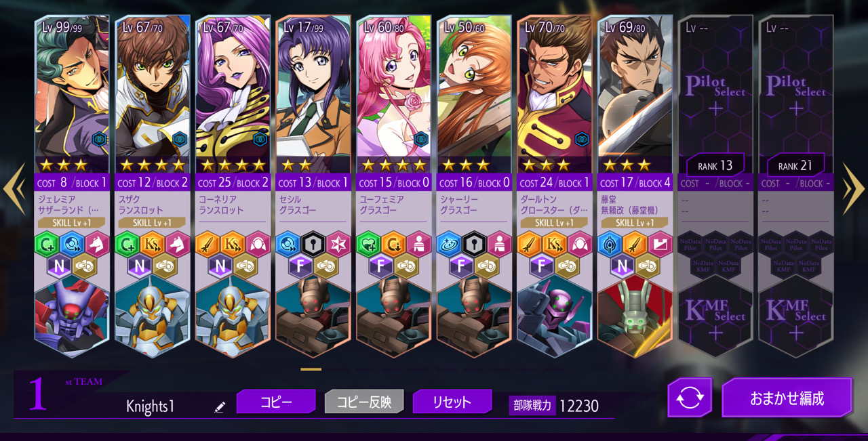Click Cornelia's orange sword skill icon
Image resolution: width=868 pixels, height=441 pixels.
[208, 245]
